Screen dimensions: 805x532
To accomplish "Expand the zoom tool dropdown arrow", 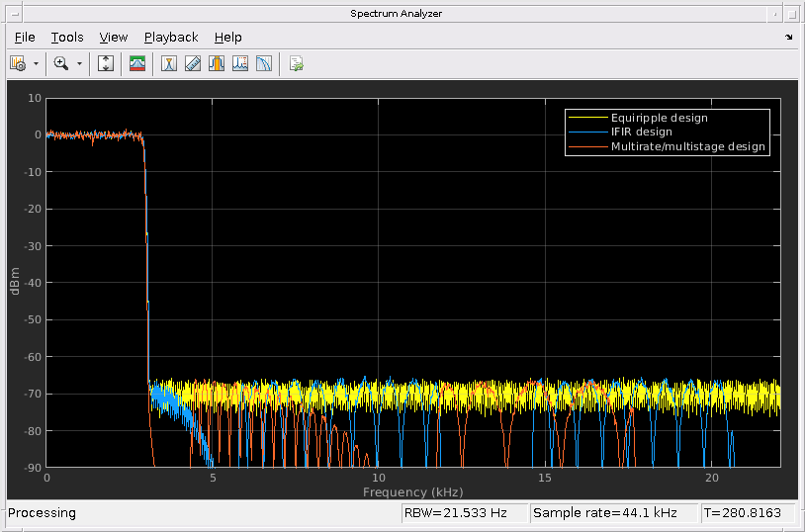I will [79, 63].
